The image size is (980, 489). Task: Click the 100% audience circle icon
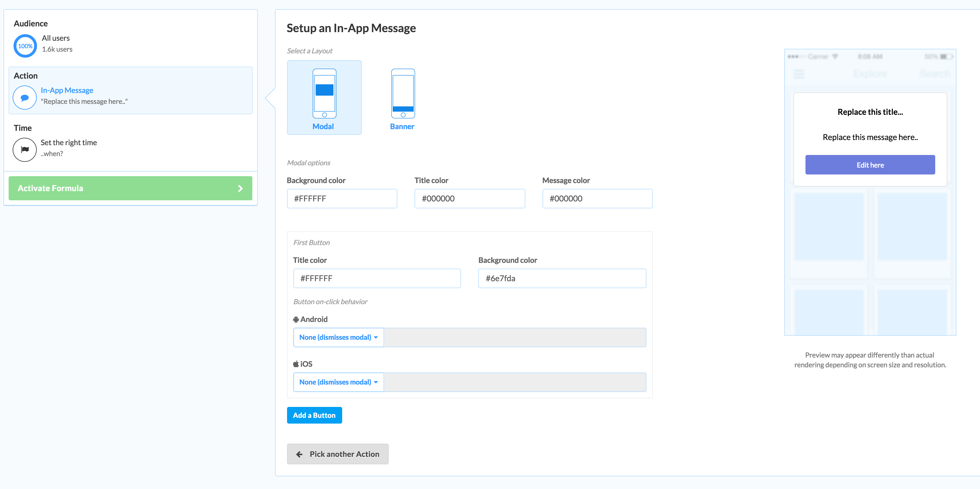pyautogui.click(x=25, y=46)
